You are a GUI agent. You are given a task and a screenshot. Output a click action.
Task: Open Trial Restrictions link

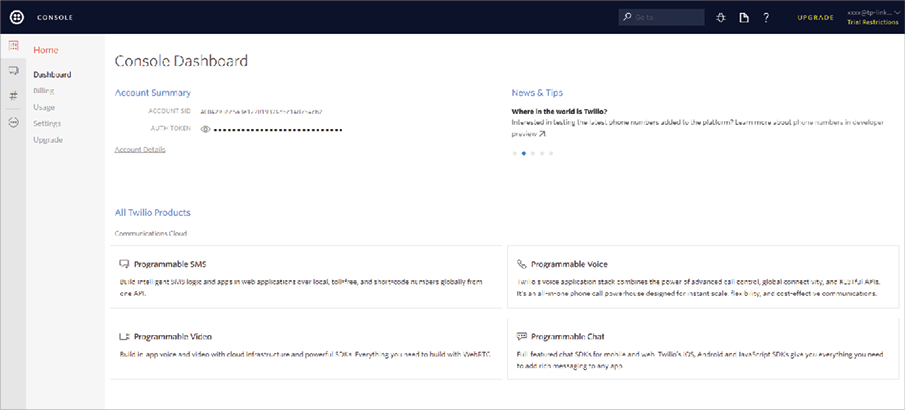pyautogui.click(x=873, y=23)
